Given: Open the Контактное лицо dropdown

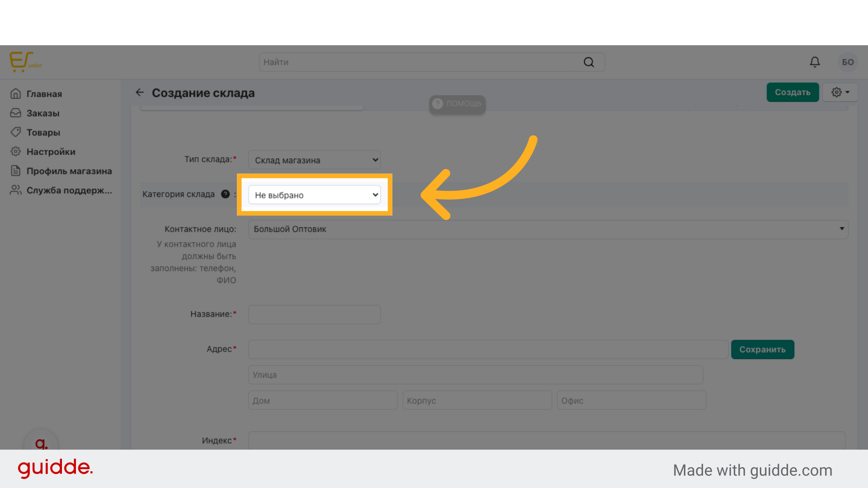Looking at the screenshot, I should pyautogui.click(x=548, y=229).
